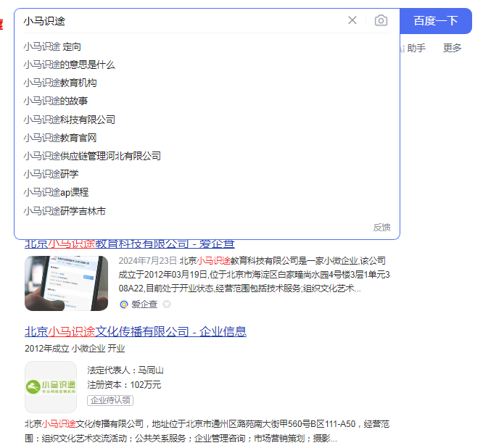The image size is (483, 448).
Task: Open 北京小马识途文化传播有限公司 - 企业信息 result
Action: pos(136,331)
